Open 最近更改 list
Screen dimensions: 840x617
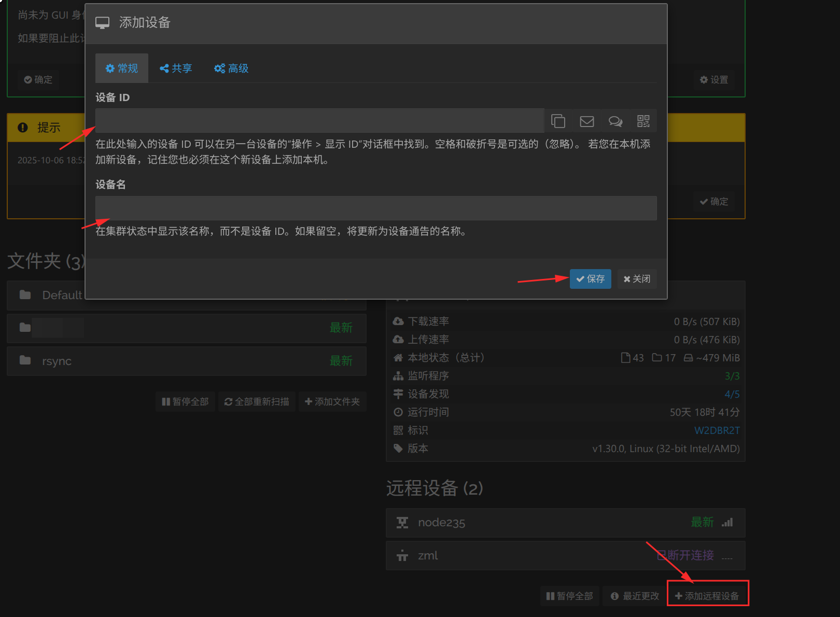tap(635, 596)
